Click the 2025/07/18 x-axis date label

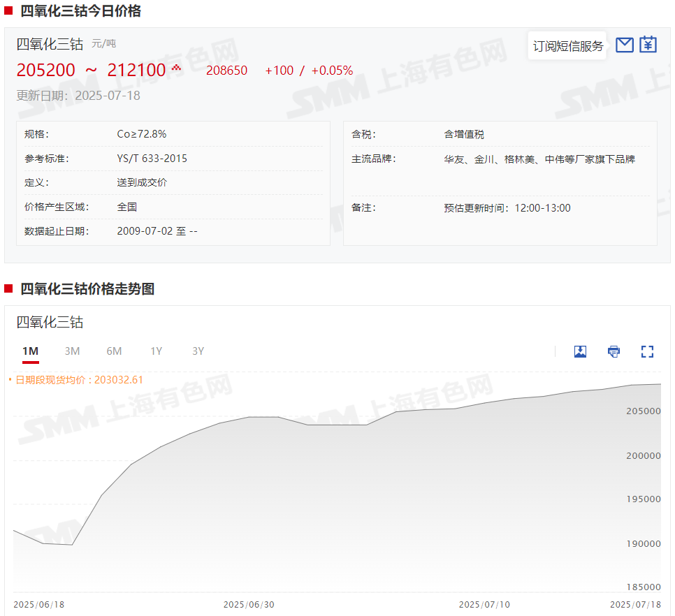click(635, 604)
